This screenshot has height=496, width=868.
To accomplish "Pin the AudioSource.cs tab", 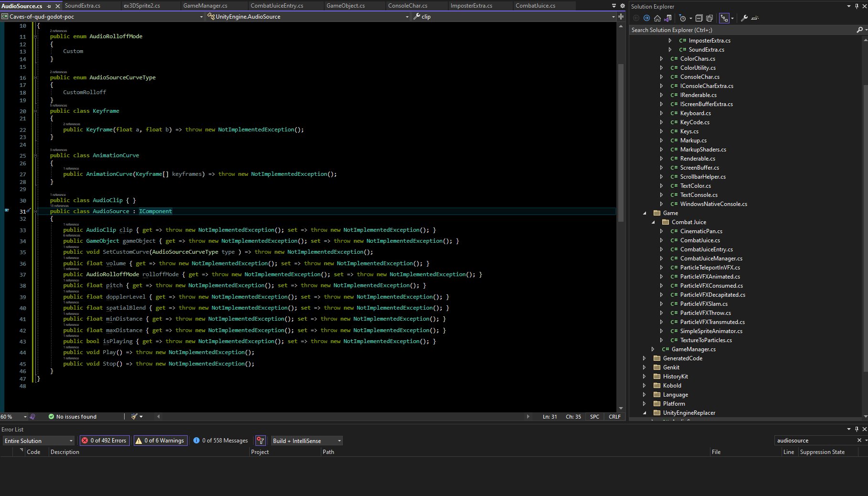I will pyautogui.click(x=49, y=6).
